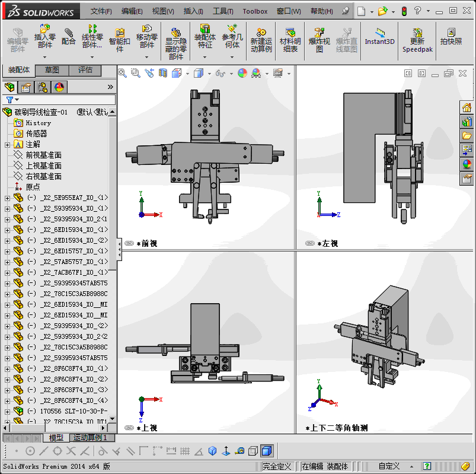Click Apply Scene icon

pos(256,73)
